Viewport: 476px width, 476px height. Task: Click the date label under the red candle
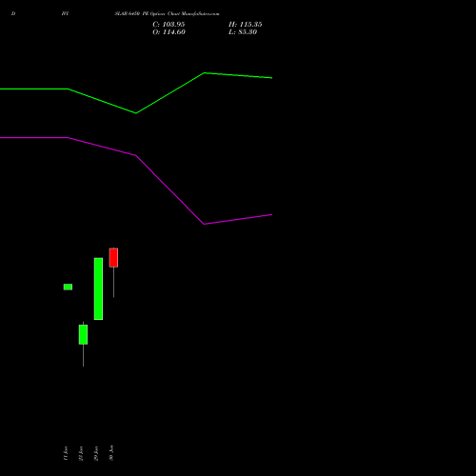[111, 453]
